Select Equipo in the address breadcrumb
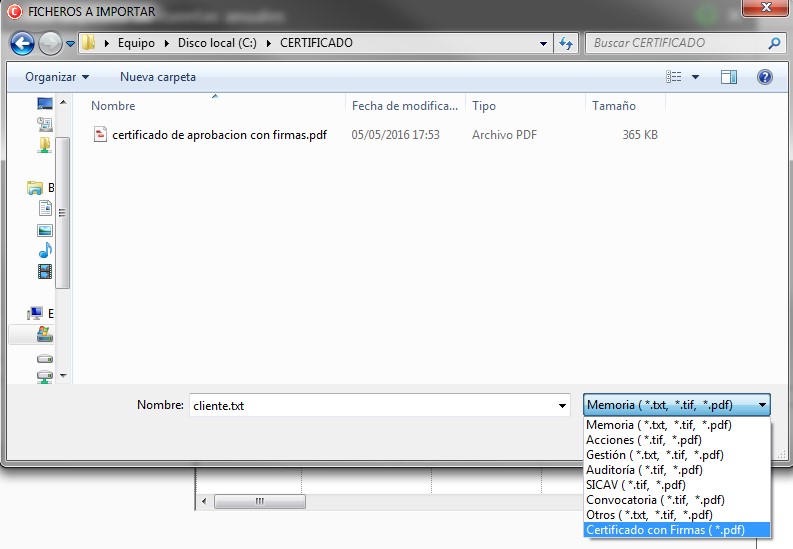The width and height of the screenshot is (793, 549). 136,43
